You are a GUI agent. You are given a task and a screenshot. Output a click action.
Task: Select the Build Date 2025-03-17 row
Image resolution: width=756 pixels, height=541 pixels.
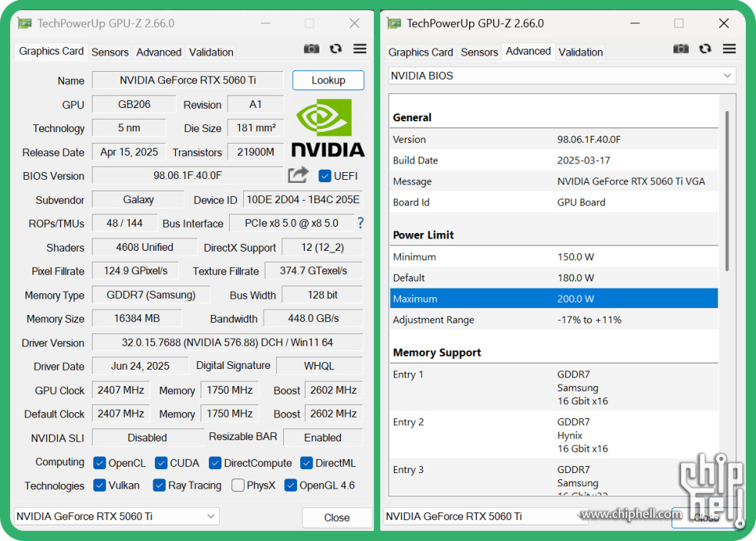click(x=554, y=160)
